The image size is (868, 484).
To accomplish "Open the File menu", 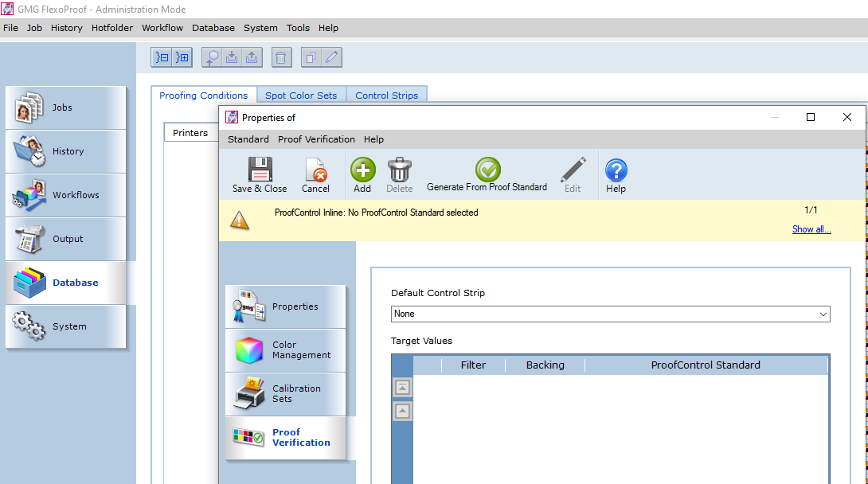I will click(10, 28).
